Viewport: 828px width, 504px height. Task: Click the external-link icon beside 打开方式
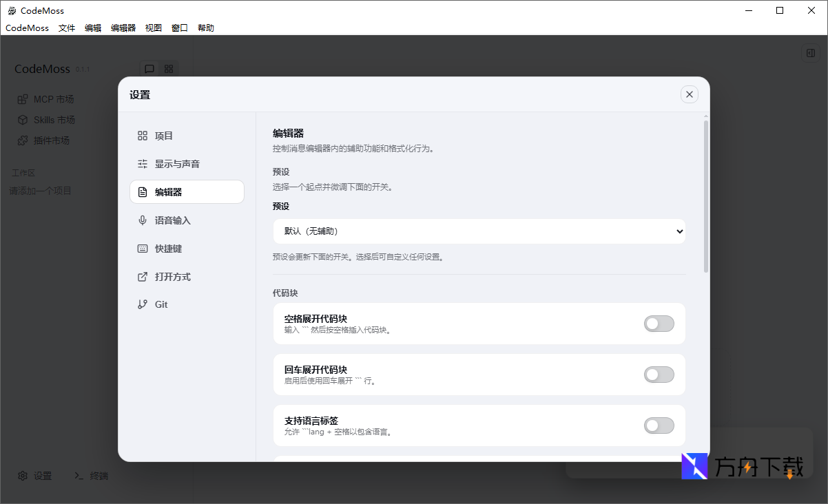pos(143,277)
